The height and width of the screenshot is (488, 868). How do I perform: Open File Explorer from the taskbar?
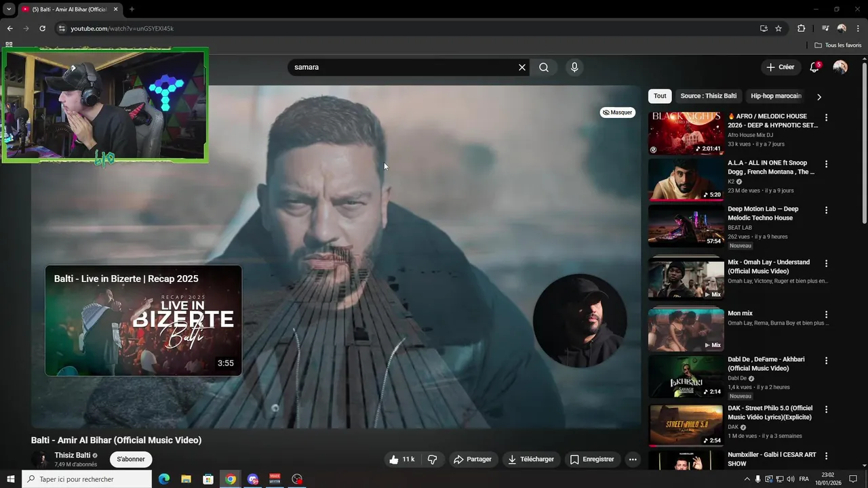(186, 479)
